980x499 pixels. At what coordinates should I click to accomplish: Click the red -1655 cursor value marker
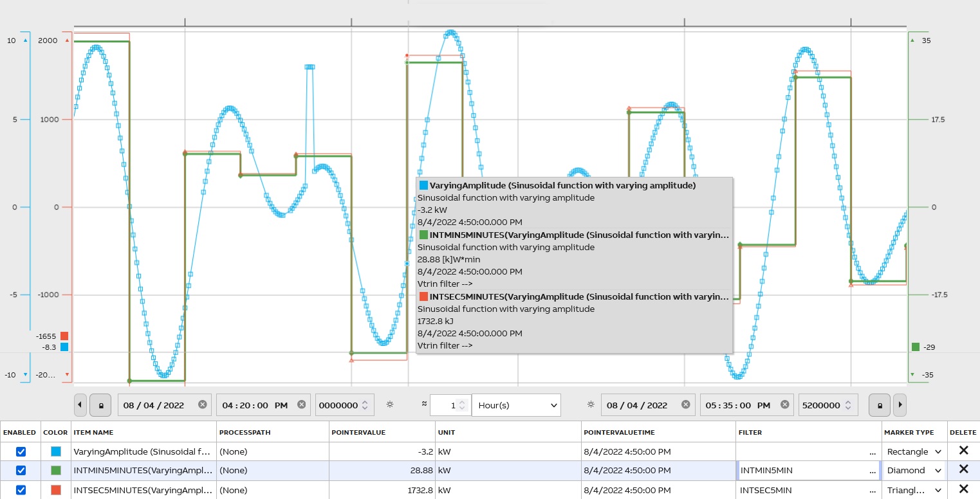(64, 336)
